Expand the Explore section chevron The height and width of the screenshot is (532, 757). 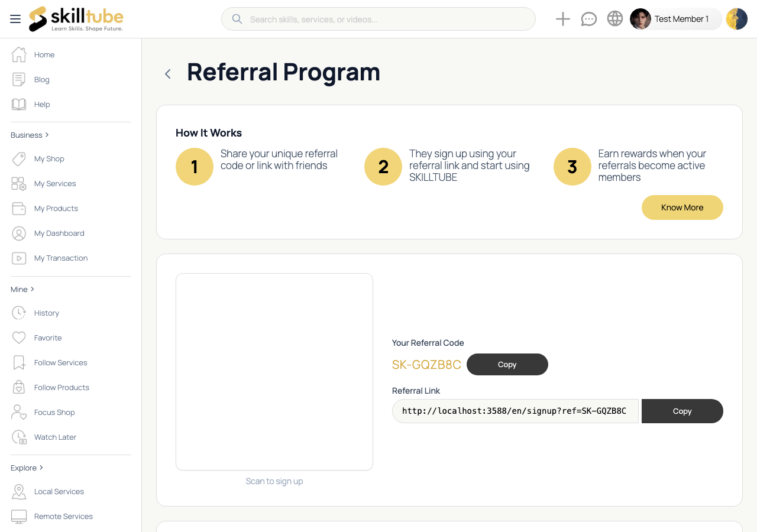[x=41, y=468]
